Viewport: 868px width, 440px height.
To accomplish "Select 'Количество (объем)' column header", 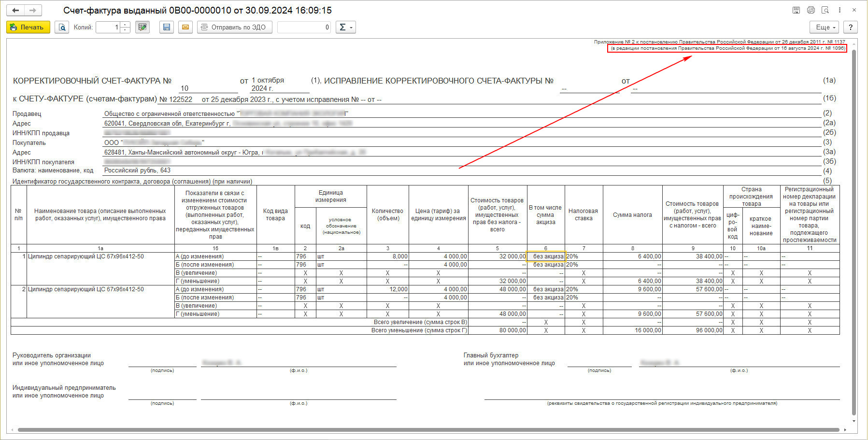I will [388, 214].
